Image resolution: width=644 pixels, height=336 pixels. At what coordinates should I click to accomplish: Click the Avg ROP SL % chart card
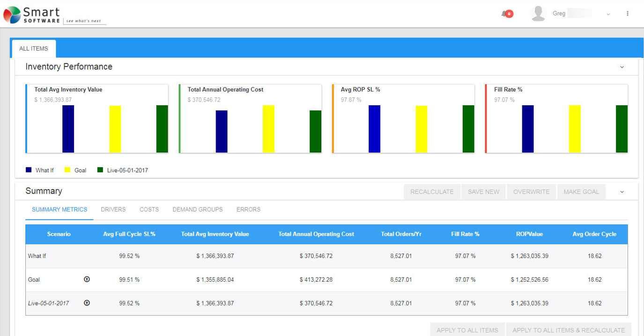403,119
